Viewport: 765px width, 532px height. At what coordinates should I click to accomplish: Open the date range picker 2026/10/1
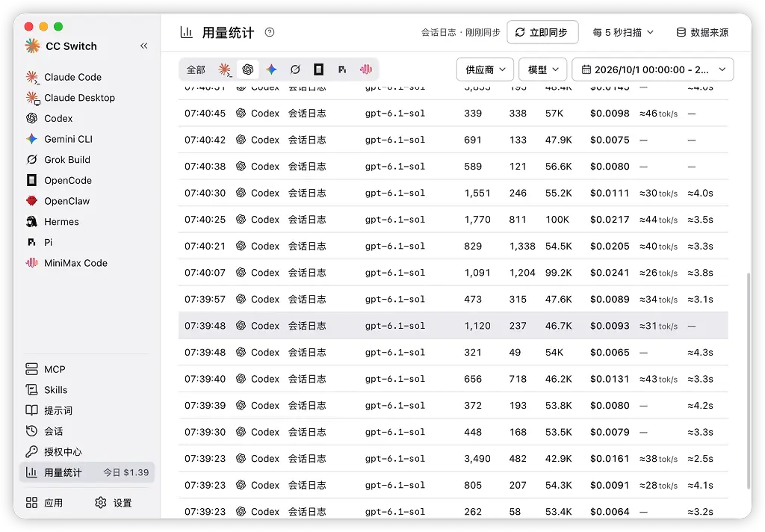pos(653,69)
